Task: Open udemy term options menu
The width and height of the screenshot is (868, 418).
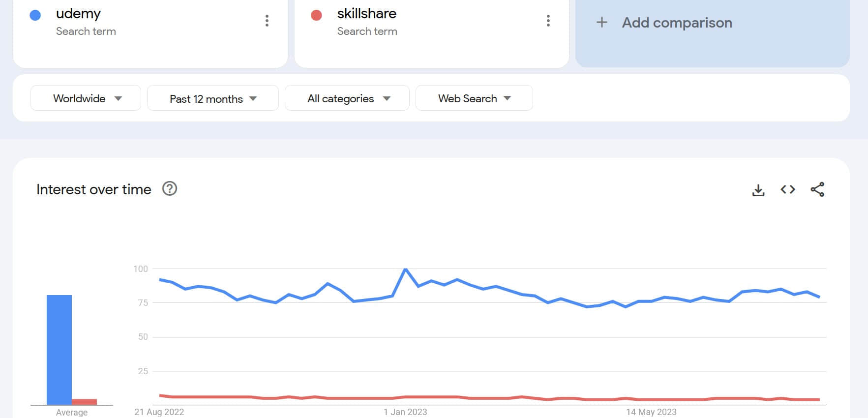Action: click(267, 21)
